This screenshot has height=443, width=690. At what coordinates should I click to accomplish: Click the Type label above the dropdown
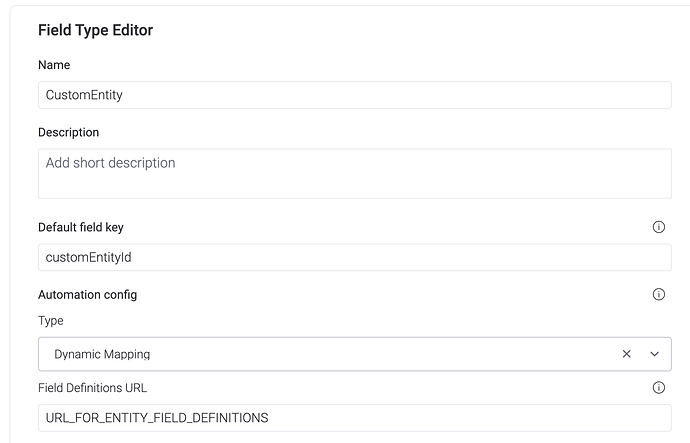(50, 321)
